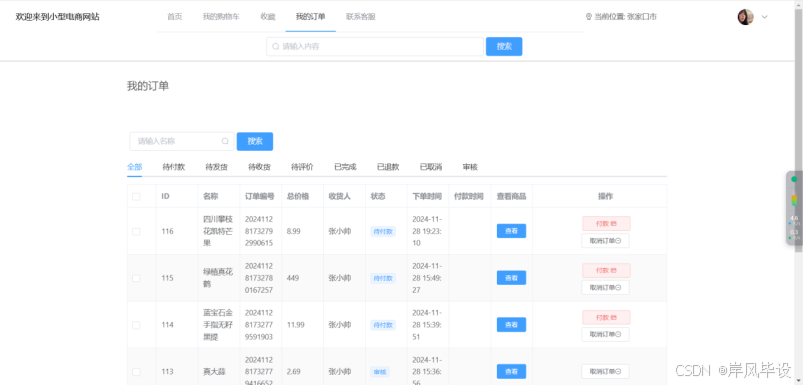The height and width of the screenshot is (386, 803).
Task: Click 付款 for order 116
Action: [x=606, y=224]
